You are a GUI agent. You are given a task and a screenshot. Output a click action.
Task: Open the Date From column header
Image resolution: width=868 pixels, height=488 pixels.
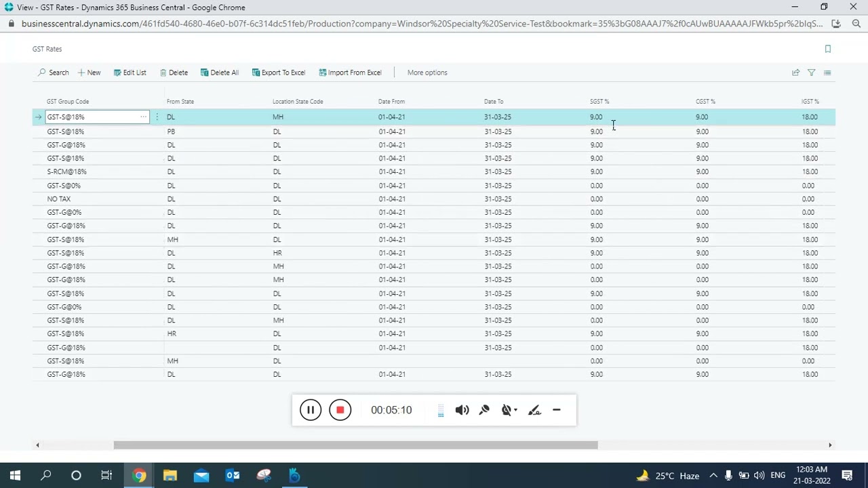391,102
